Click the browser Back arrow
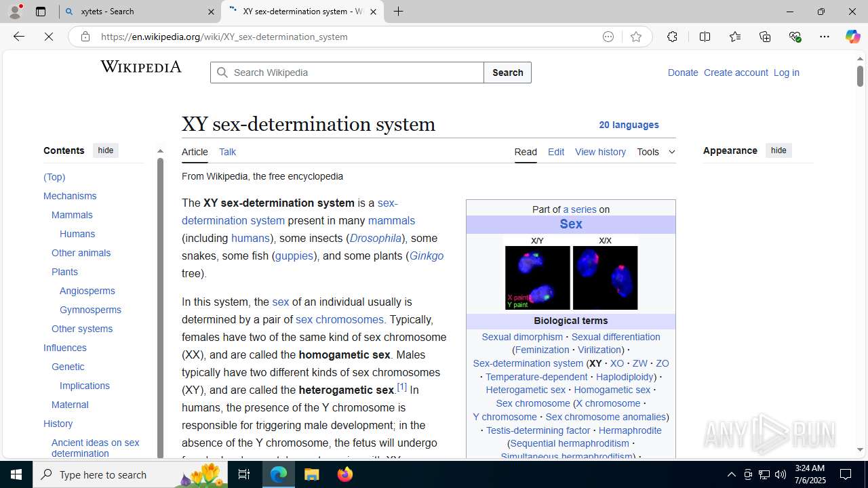868x488 pixels. tap(19, 37)
